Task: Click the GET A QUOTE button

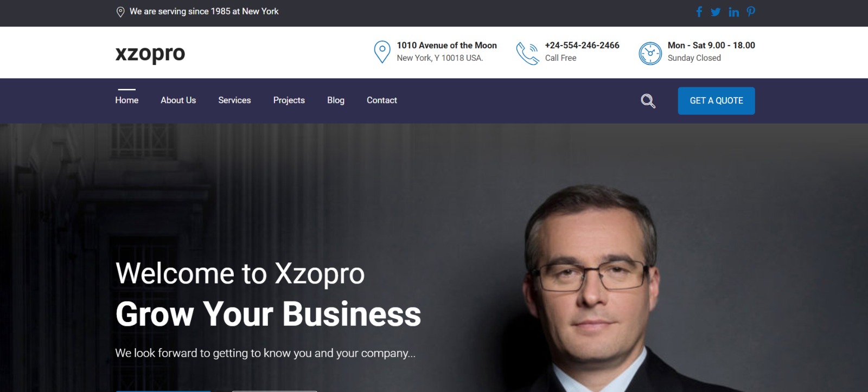Action: (x=716, y=101)
